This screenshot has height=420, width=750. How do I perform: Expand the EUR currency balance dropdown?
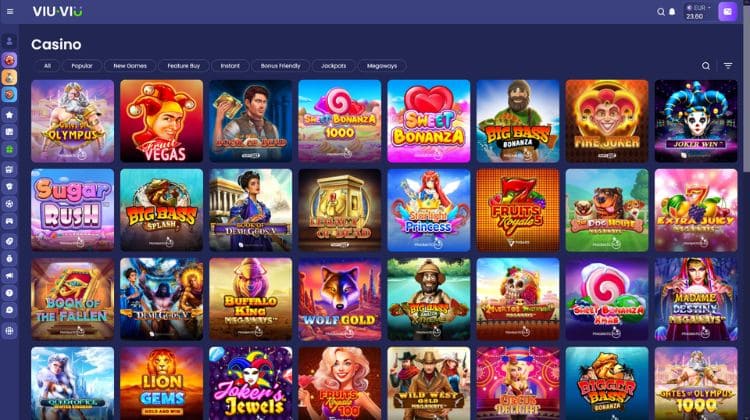698,11
